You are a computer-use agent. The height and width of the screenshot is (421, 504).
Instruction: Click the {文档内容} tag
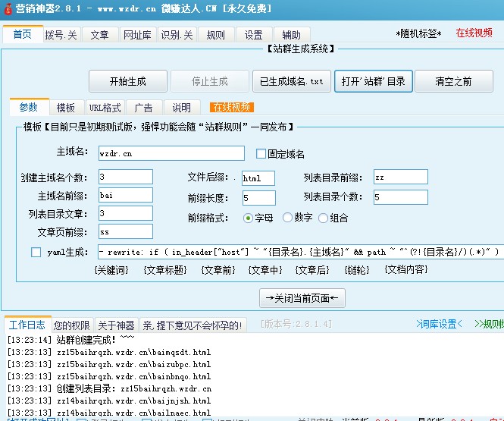pos(406,269)
